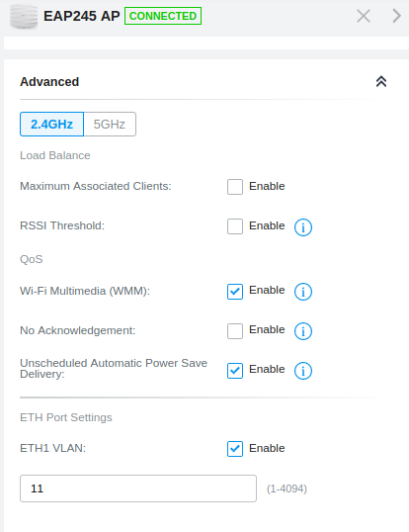Enable Maximum Associated Clients checkbox
Screen dimensions: 409x532
tap(235, 187)
